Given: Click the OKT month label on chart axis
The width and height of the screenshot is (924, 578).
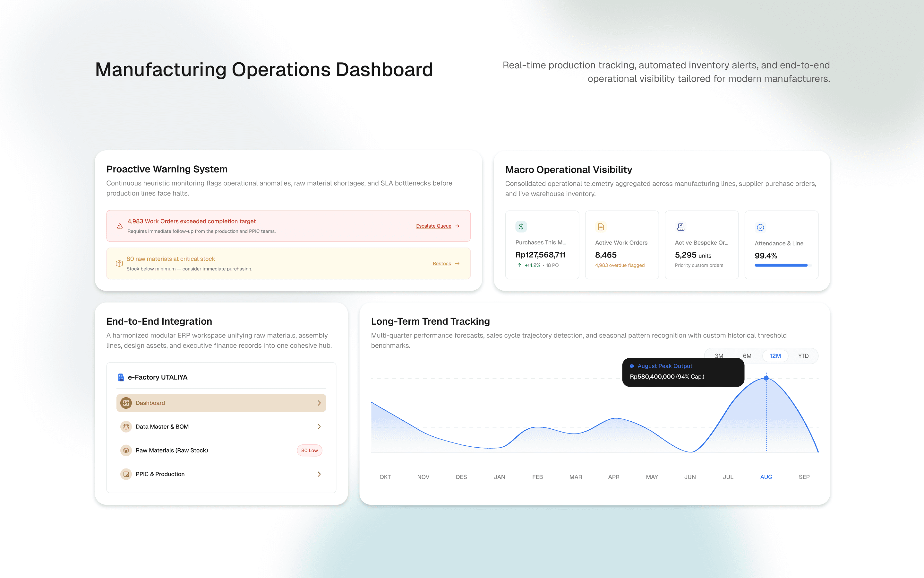Looking at the screenshot, I should tap(385, 477).
